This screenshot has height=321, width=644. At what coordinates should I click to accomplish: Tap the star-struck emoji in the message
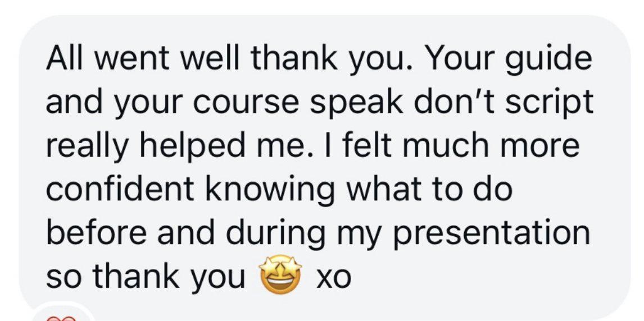(280, 273)
